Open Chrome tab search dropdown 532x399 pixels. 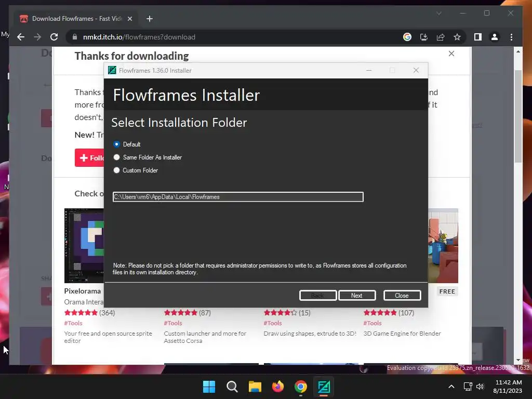point(438,13)
